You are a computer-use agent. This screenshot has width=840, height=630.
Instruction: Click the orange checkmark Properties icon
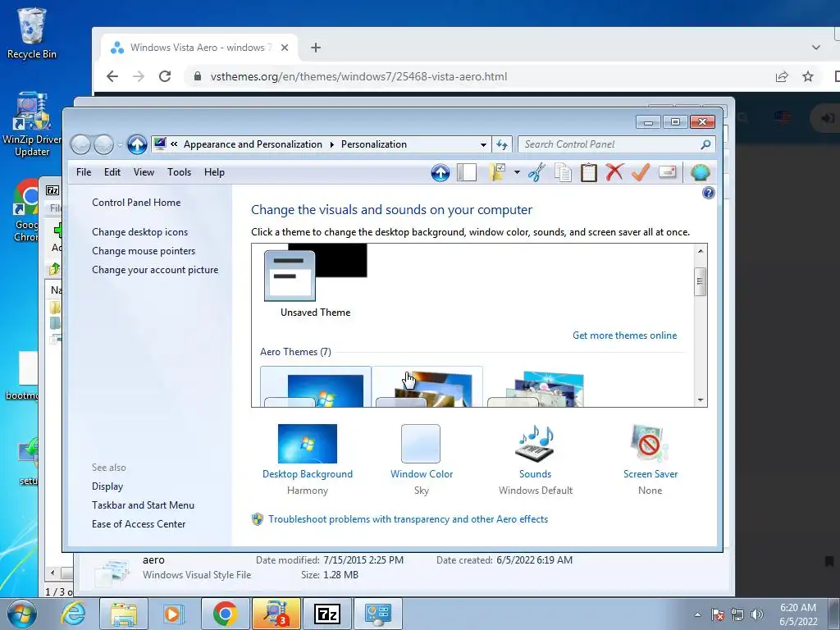(641, 172)
